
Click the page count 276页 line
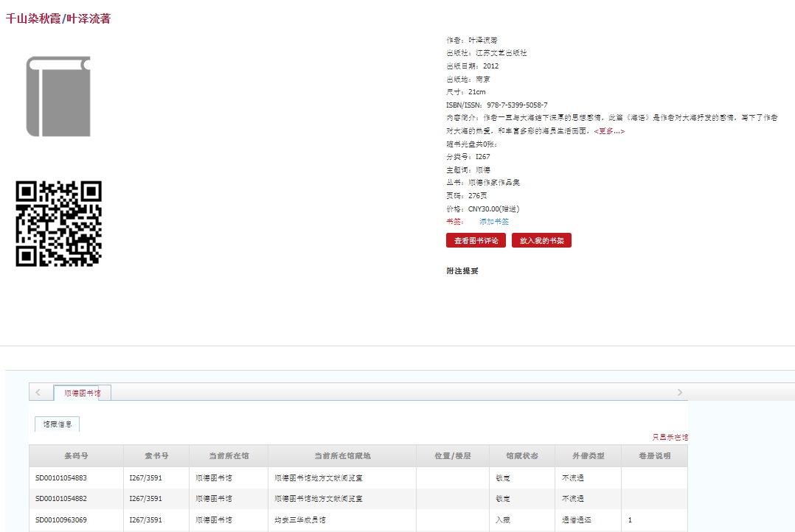coord(466,195)
